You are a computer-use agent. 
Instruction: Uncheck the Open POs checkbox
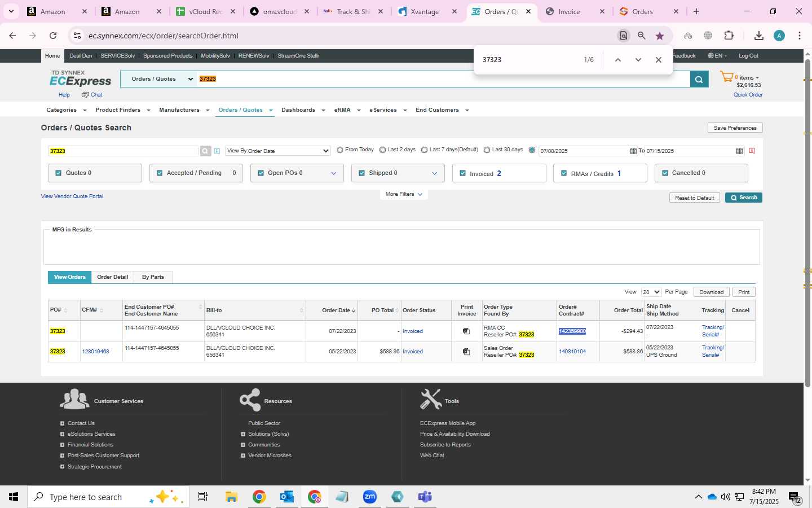261,173
